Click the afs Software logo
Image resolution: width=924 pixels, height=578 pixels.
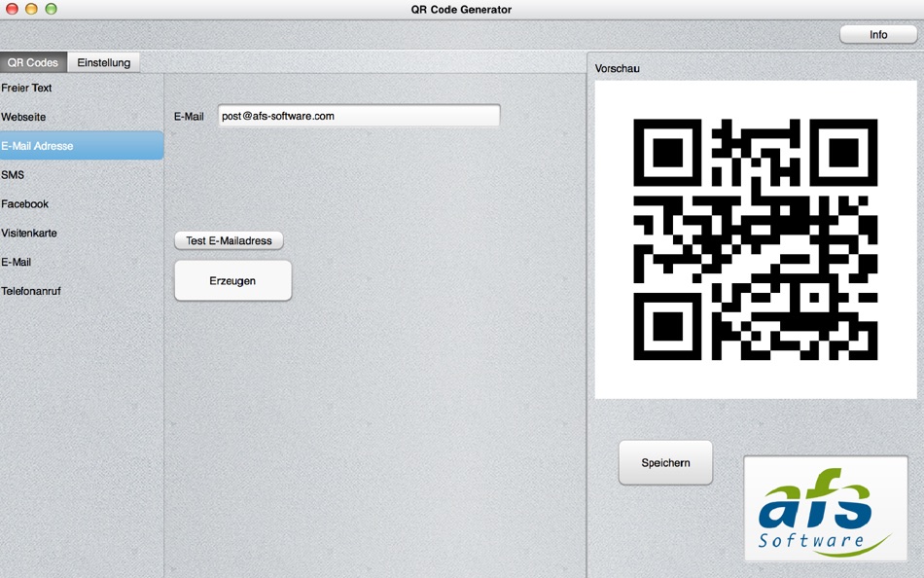[825, 507]
